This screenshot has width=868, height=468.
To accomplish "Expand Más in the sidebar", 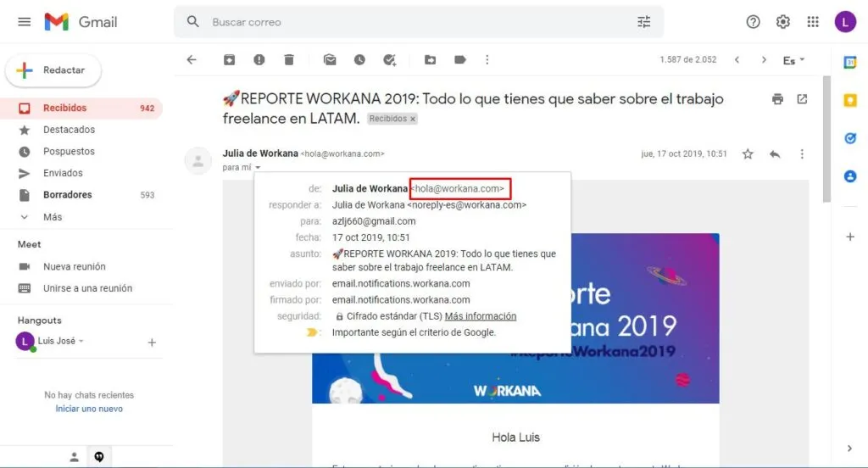I will point(53,217).
